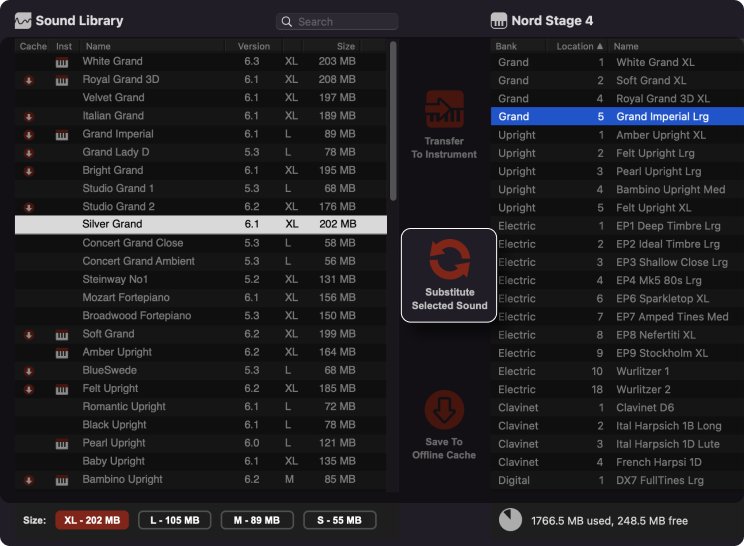744x546 pixels.
Task: Select the S - 55 MB size option
Action: pos(339,520)
